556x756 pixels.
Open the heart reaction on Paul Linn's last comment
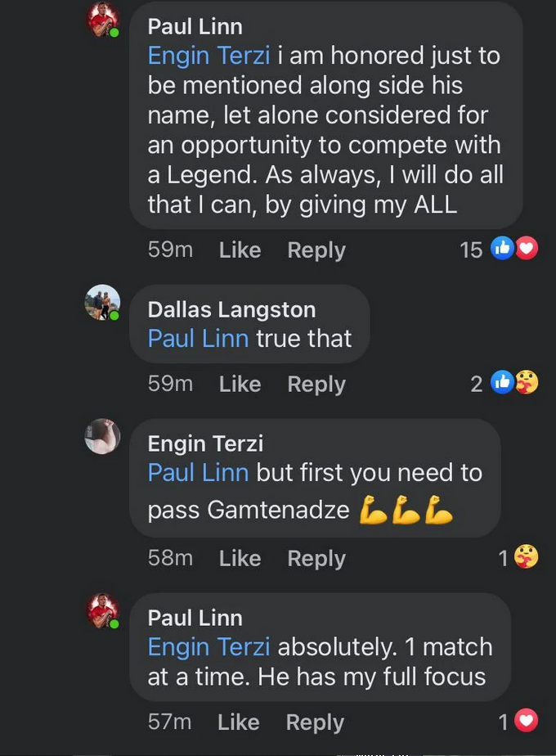tap(526, 721)
